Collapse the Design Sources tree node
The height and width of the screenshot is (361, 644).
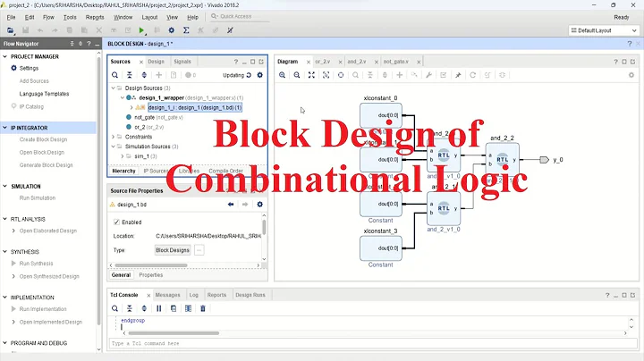114,88
